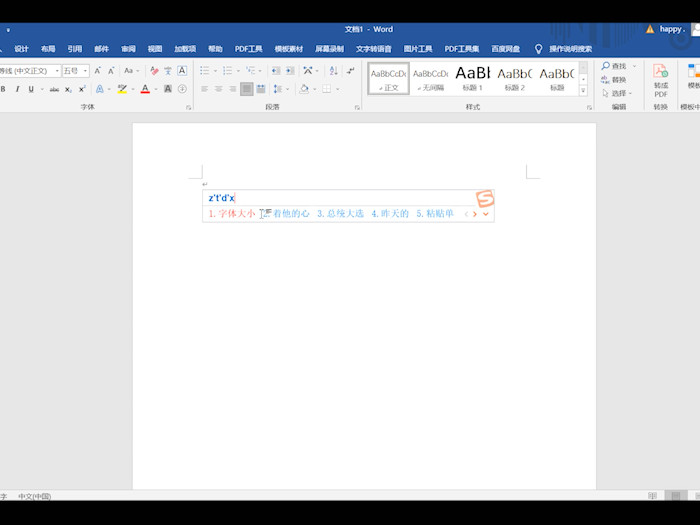Screen dimensions: 700x525
Task: Expand highlight color dropdown arrow
Action: 133,89
